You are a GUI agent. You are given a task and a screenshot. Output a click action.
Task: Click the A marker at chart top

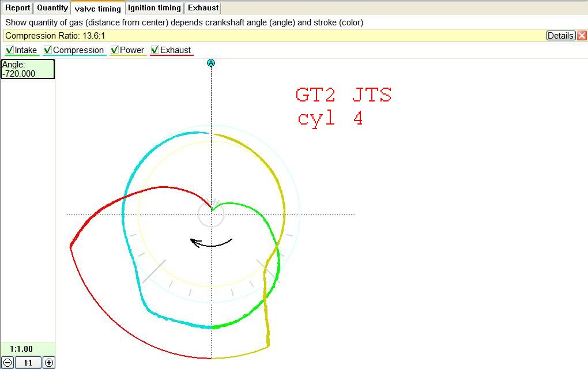coord(211,63)
